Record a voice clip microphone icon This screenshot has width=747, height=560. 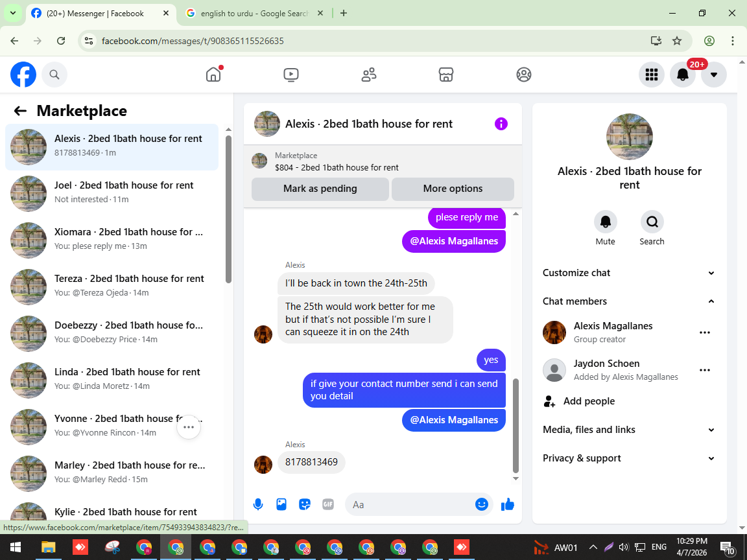pos(258,504)
